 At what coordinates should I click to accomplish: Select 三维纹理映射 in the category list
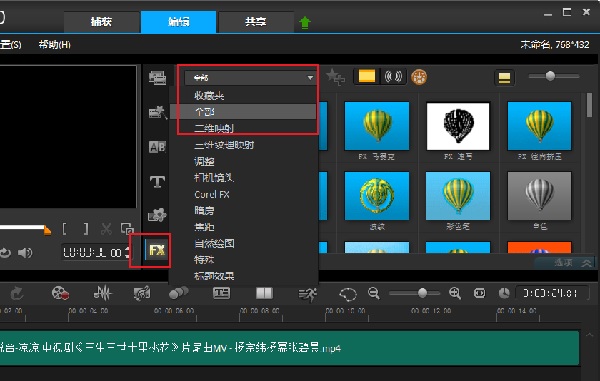pyautogui.click(x=224, y=145)
